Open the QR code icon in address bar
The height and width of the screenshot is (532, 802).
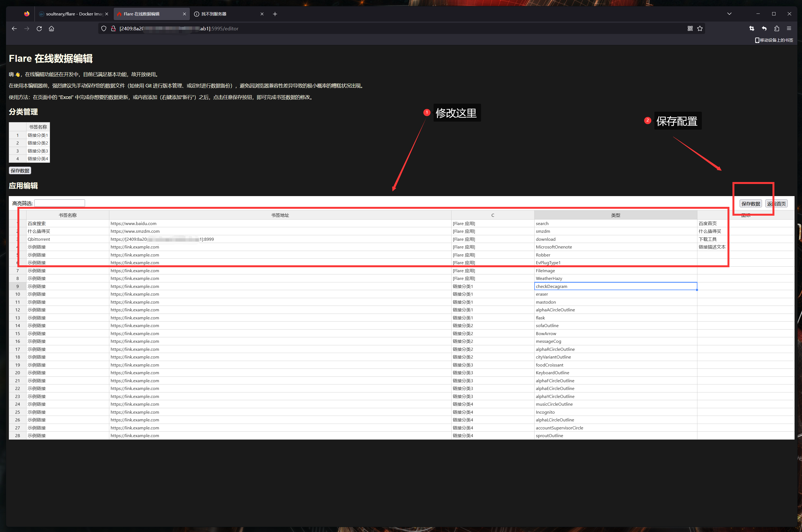pyautogui.click(x=690, y=28)
